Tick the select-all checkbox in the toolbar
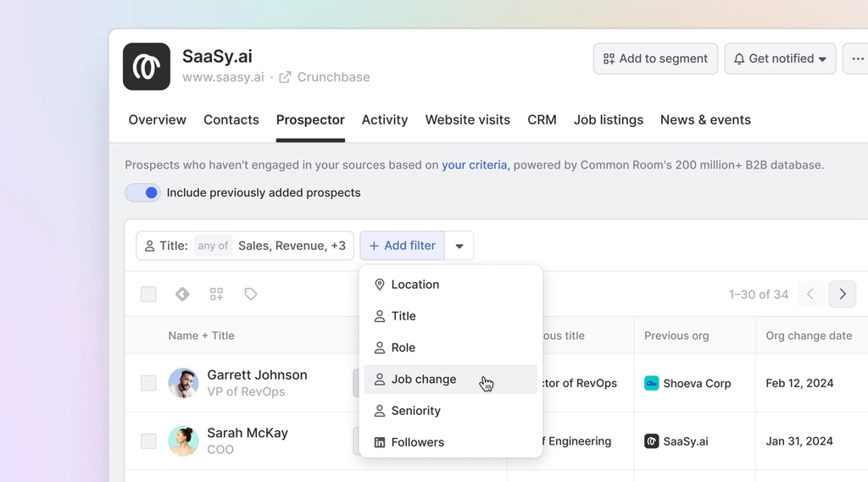The height and width of the screenshot is (482, 868). pos(148,294)
